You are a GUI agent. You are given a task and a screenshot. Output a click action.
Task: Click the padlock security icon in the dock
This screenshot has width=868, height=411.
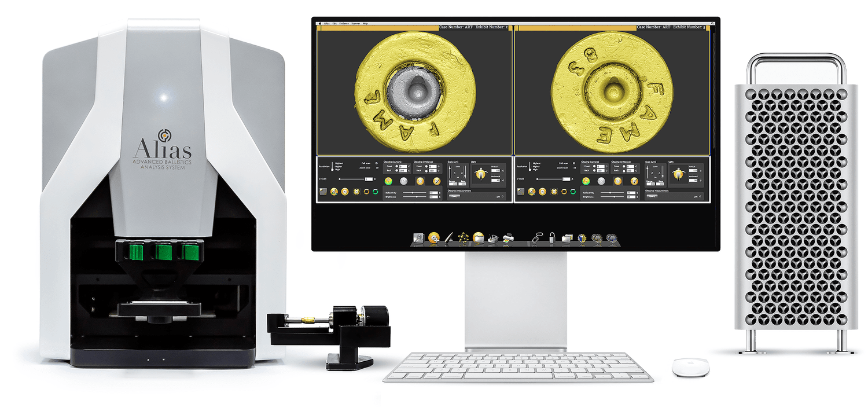(551, 238)
